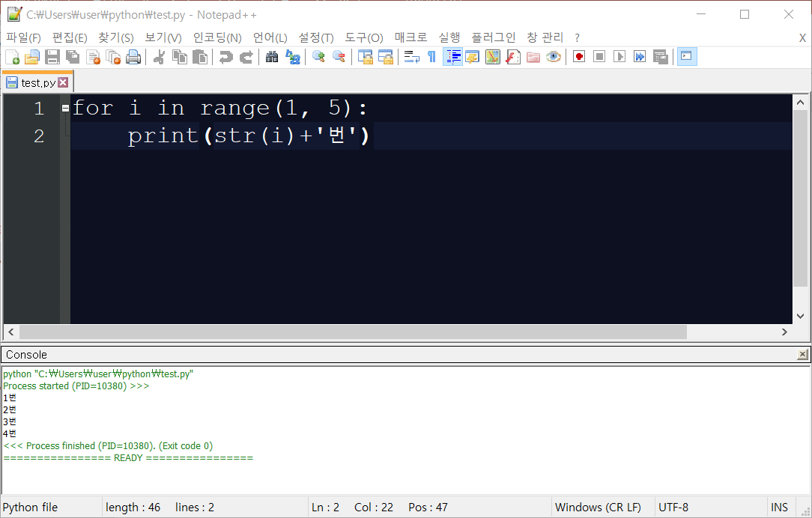Viewport: 812px width, 518px height.
Task: Open the 창 관리 menu
Action: 545,37
